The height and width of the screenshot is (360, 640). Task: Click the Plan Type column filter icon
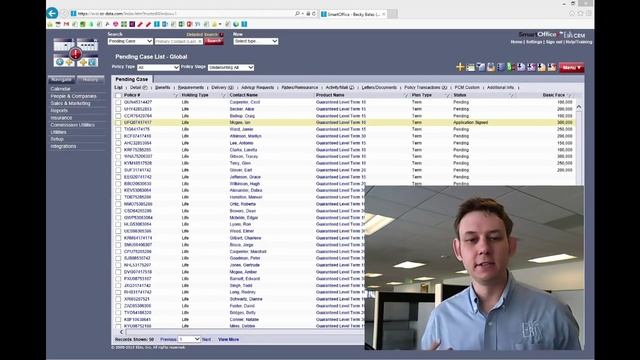coord(447,95)
